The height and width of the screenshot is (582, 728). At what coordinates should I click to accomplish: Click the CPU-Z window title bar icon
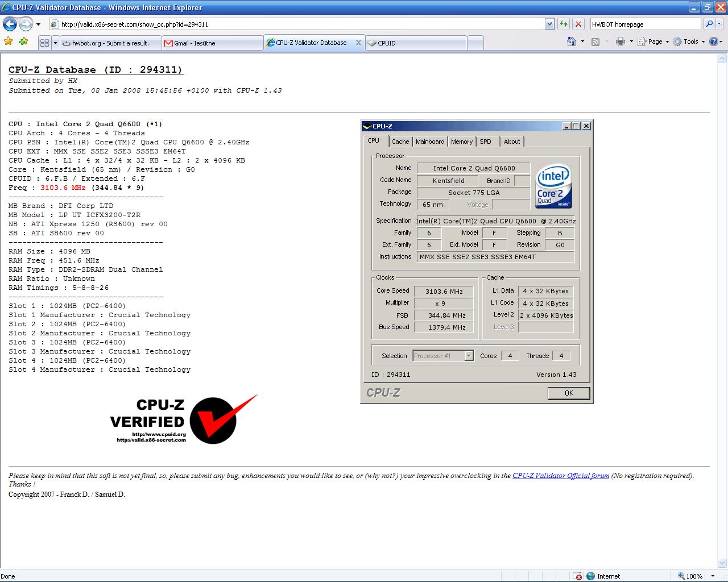(x=367, y=126)
